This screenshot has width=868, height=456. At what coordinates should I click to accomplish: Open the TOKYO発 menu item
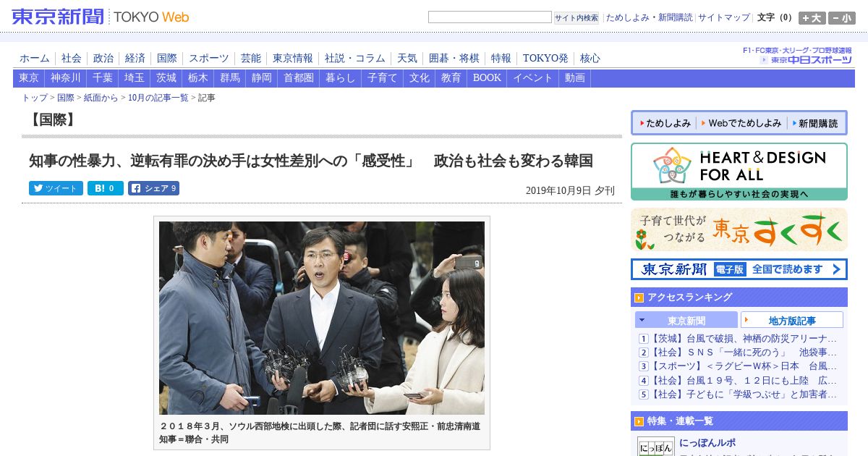coord(545,59)
